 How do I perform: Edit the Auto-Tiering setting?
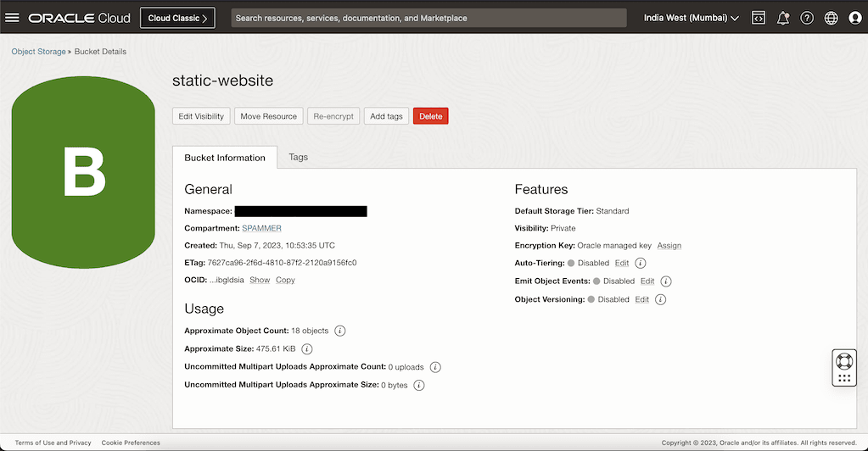click(x=622, y=263)
